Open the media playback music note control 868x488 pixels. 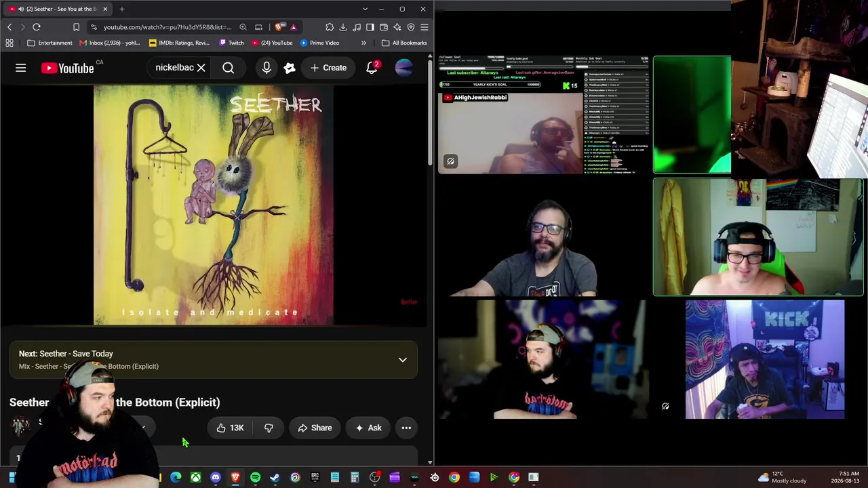357,27
